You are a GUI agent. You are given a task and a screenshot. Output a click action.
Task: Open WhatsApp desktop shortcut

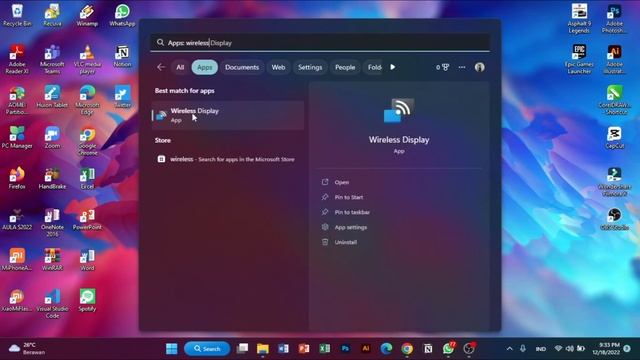tap(122, 15)
